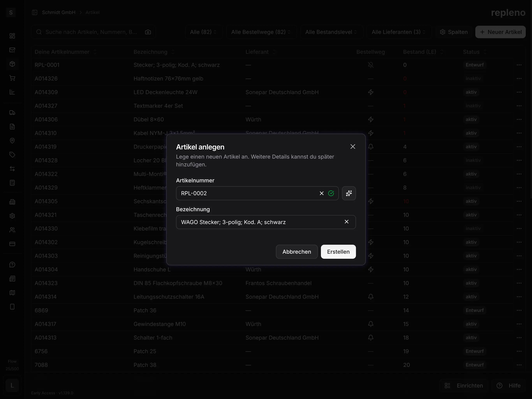Click the AI sparkle button next to Artikelnummer
This screenshot has width=532, height=399.
point(349,193)
